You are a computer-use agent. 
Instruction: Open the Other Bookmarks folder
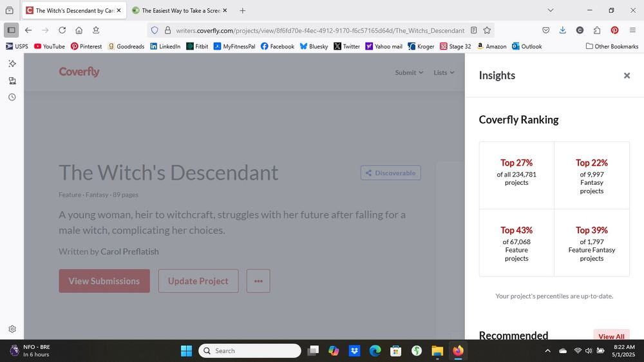[612, 46]
